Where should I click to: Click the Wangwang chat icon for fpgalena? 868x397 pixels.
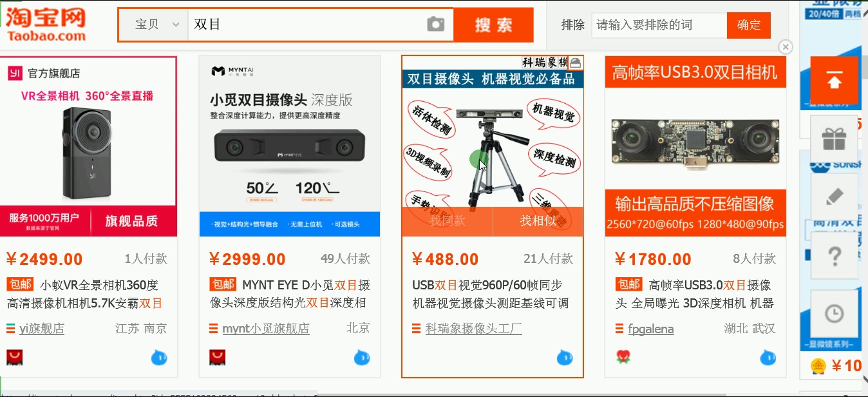click(x=768, y=356)
